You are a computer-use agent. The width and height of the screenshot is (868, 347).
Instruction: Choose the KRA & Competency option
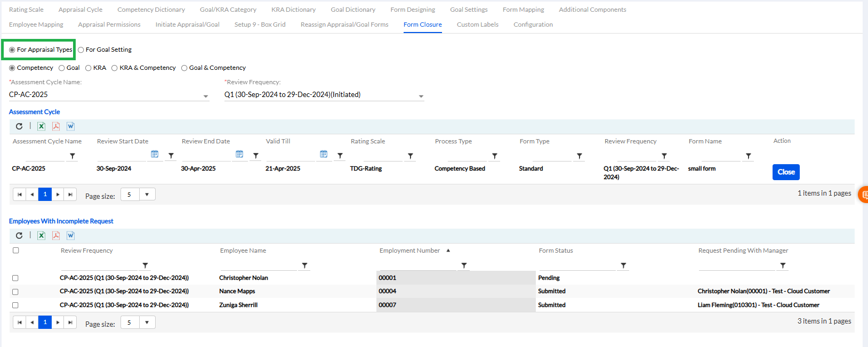click(115, 68)
